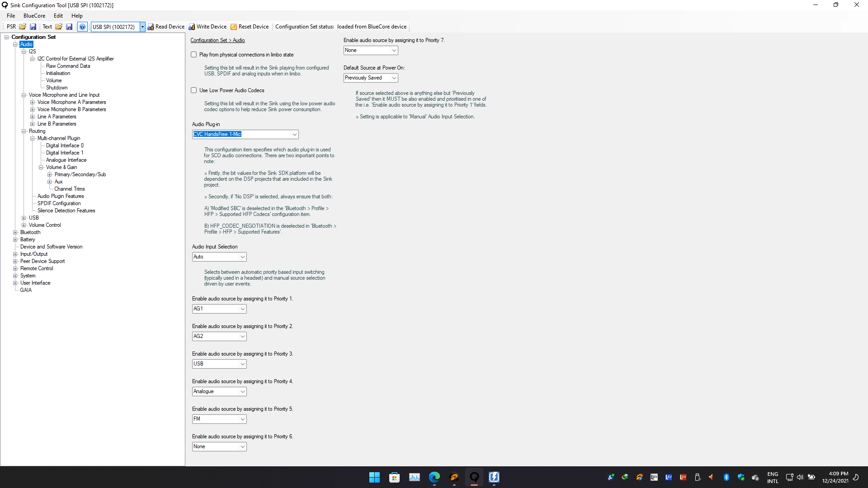Screen dimensions: 868x488
Task: Click Configuration Set > Audio breadcrumb link
Action: pos(217,40)
